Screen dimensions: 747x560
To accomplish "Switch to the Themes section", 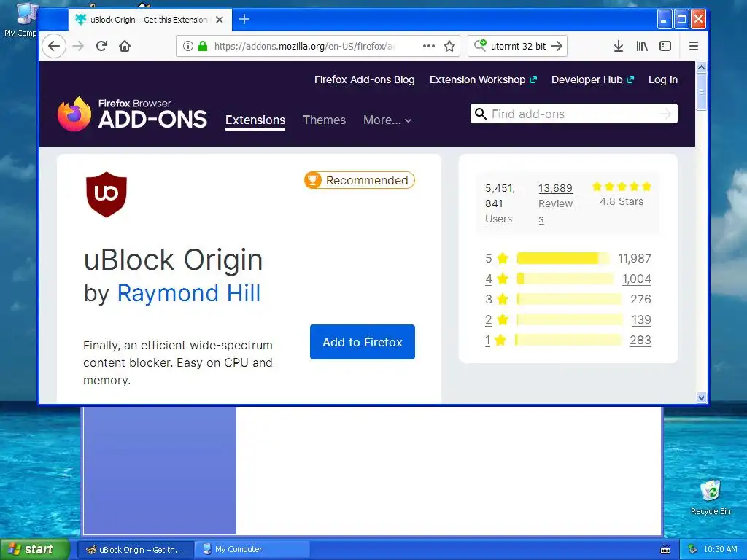I will pyautogui.click(x=325, y=120).
